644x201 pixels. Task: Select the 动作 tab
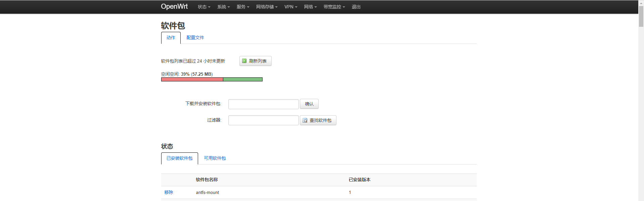(x=171, y=38)
